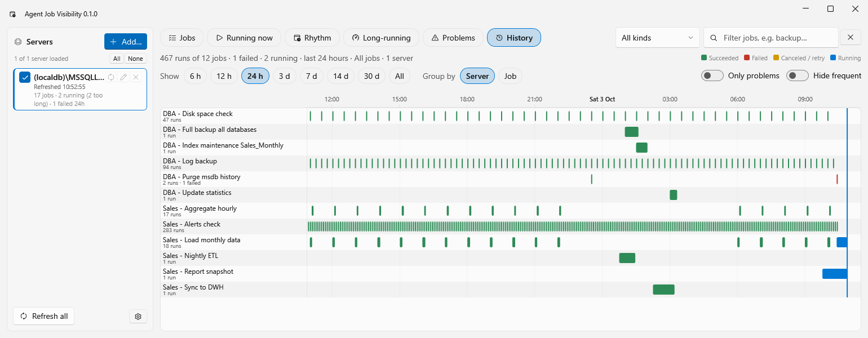Click the Sat 3 Oct date marker
The image size is (868, 338).
click(x=602, y=99)
